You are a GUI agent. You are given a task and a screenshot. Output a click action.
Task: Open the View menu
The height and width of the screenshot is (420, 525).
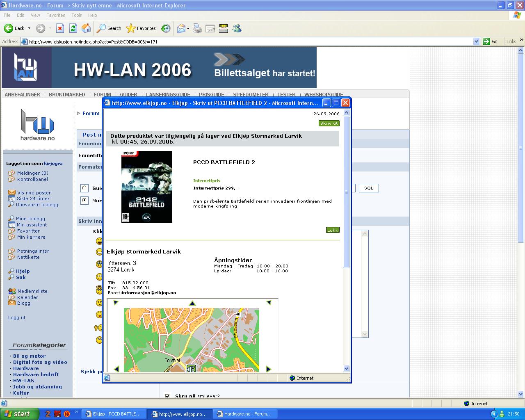pyautogui.click(x=35, y=15)
